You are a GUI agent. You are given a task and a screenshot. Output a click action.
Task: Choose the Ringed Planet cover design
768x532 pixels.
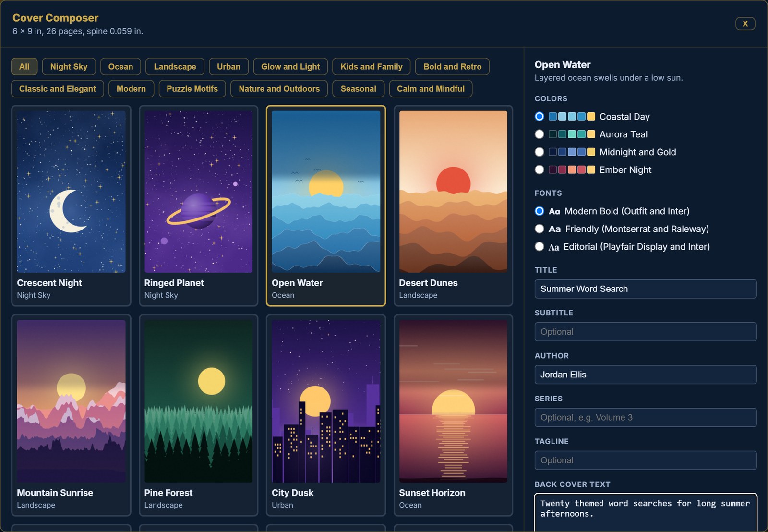[x=198, y=206]
